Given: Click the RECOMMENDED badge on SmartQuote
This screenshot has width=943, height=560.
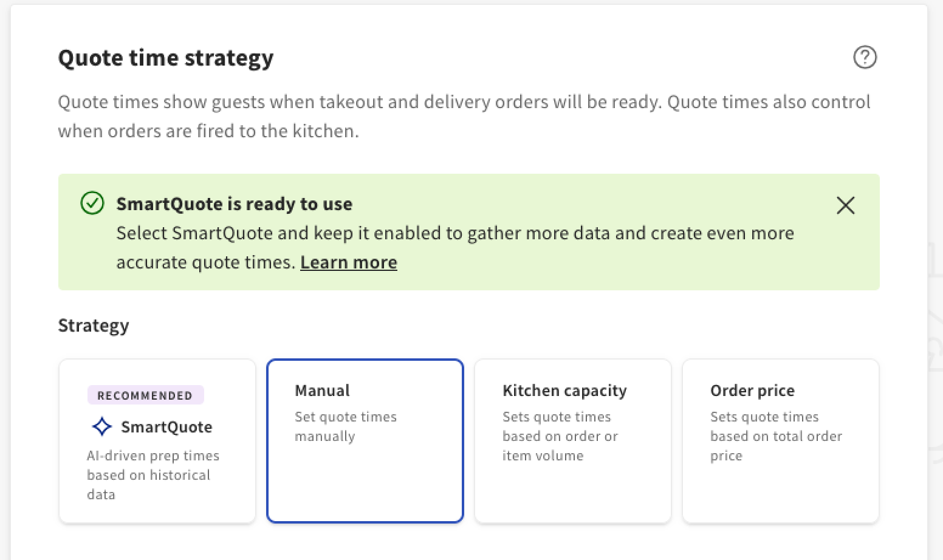Looking at the screenshot, I should pyautogui.click(x=145, y=395).
